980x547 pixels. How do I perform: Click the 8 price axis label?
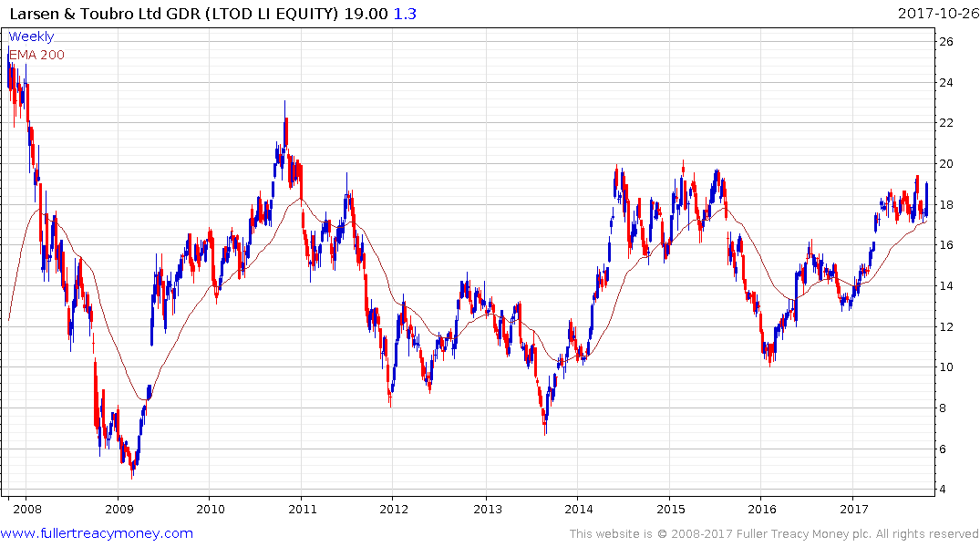pos(944,408)
